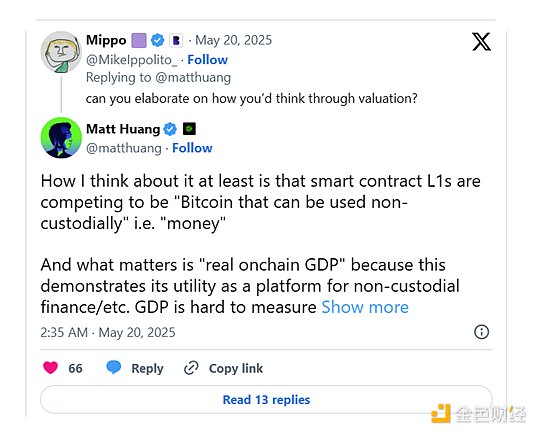This screenshot has height=434, width=537.
Task: Click the blue reply bubble icon
Action: [x=114, y=367]
